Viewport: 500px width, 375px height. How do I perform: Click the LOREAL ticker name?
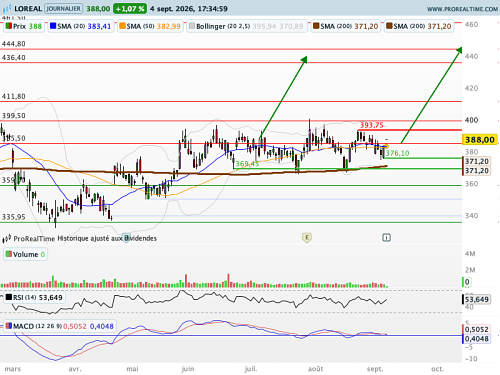pos(28,9)
